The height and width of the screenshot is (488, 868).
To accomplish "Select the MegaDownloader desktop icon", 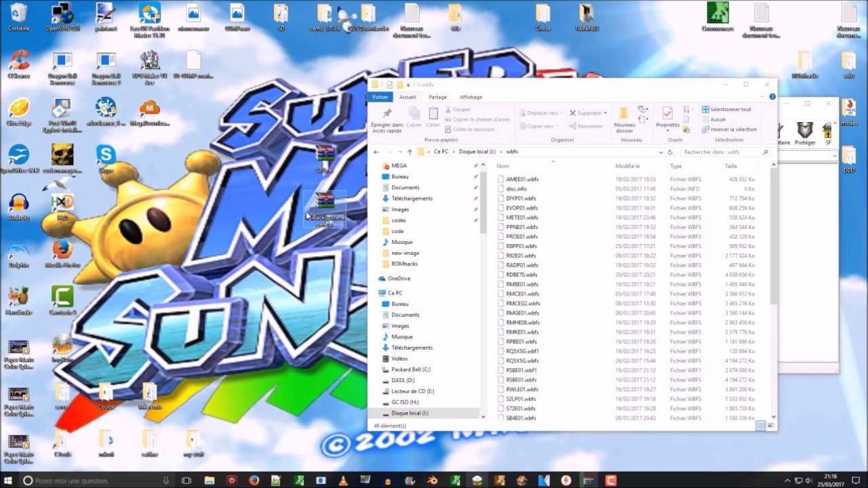I will 150,113.
